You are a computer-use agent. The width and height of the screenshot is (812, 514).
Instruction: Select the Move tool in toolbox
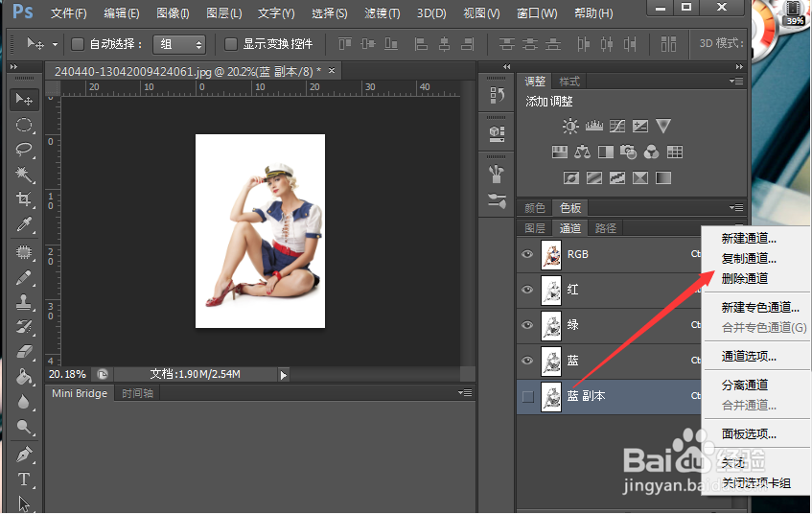(23, 99)
